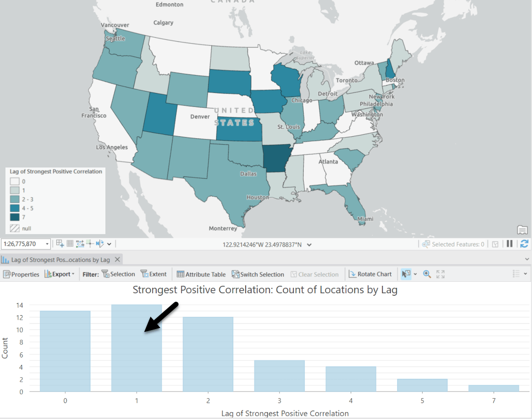
Task: Toggle the map grid icon
Action: click(70, 243)
